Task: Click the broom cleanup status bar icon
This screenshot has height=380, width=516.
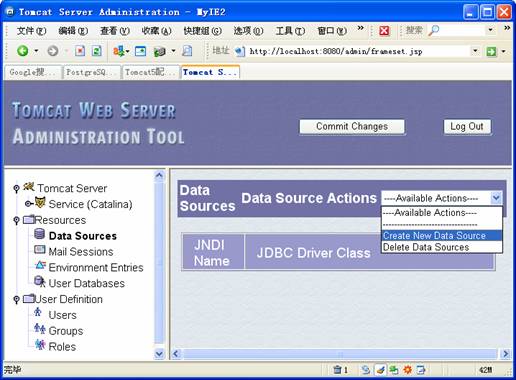Action: 380,369
